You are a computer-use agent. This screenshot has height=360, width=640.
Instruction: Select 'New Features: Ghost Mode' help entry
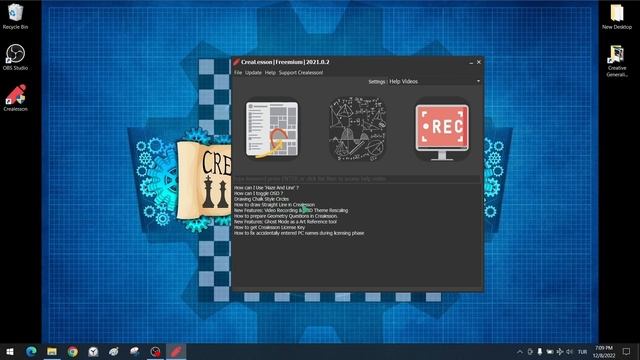285,222
